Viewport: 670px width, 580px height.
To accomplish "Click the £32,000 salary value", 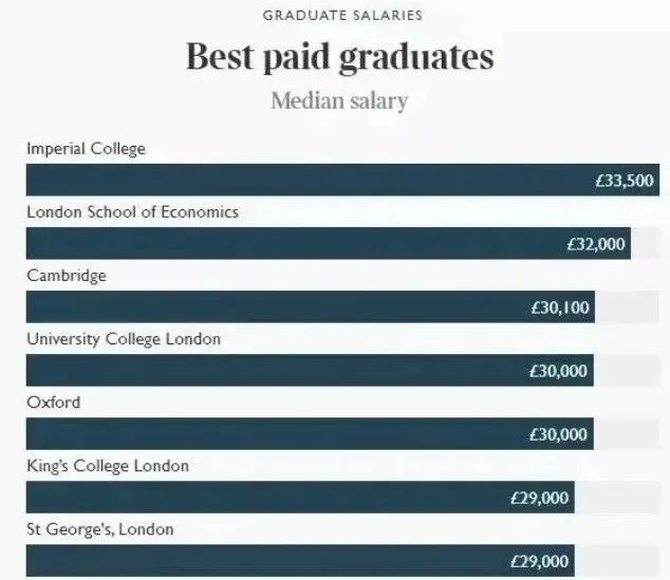I will pos(596,244).
